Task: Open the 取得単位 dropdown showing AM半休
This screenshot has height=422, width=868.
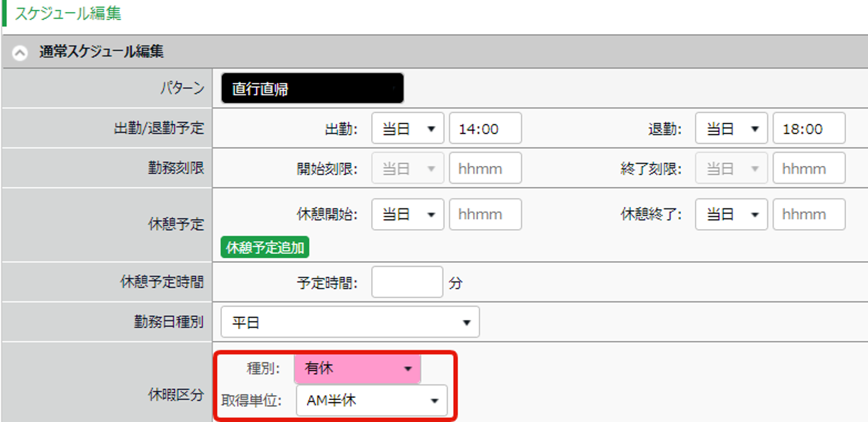Action: 372,401
